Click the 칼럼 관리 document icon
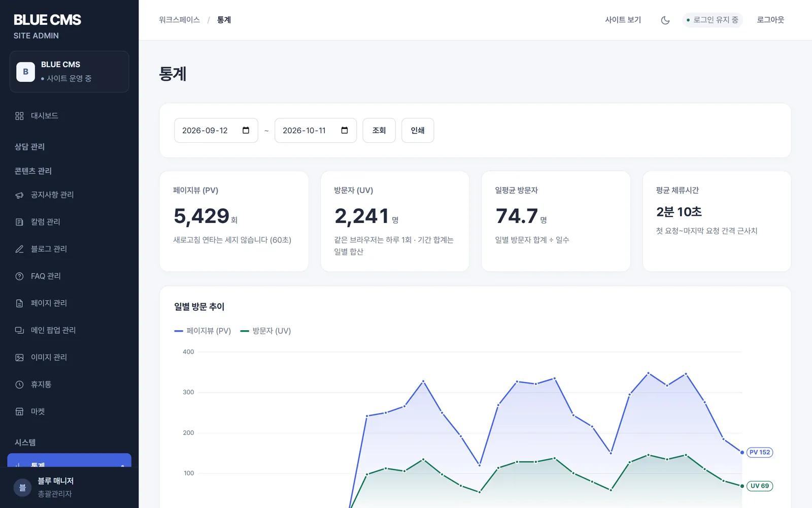The height and width of the screenshot is (508, 812). pos(19,222)
